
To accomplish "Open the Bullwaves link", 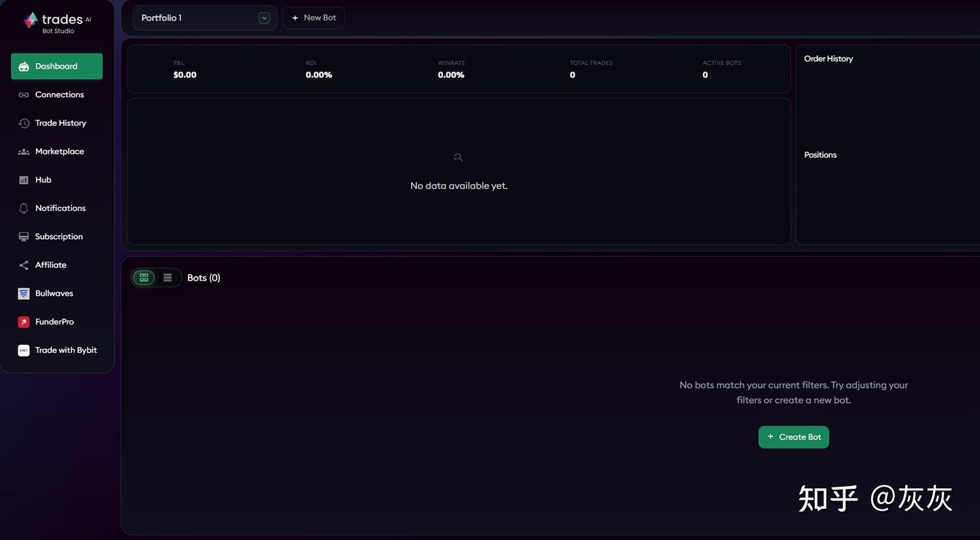I will click(x=56, y=294).
